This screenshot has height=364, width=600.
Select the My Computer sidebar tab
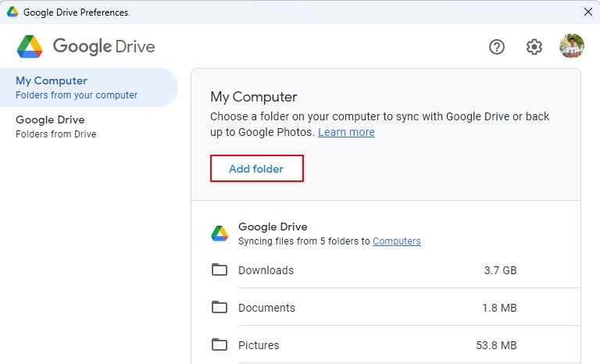click(77, 87)
